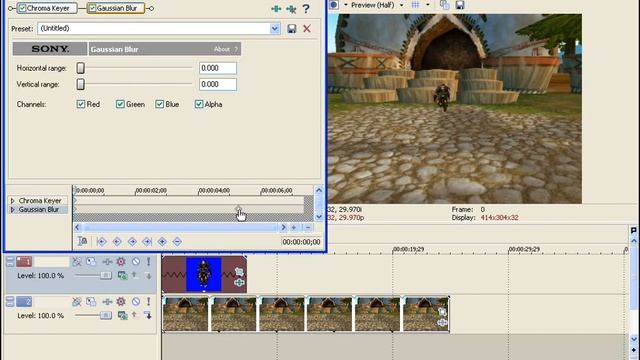Expand the Gaussian Blur keyframe row

pos(12,209)
